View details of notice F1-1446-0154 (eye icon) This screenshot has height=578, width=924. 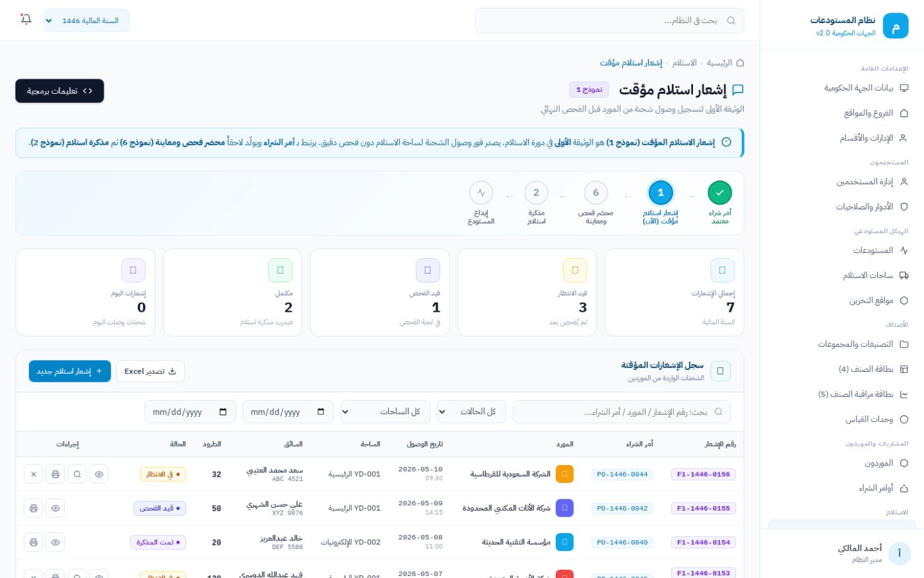coord(55,543)
